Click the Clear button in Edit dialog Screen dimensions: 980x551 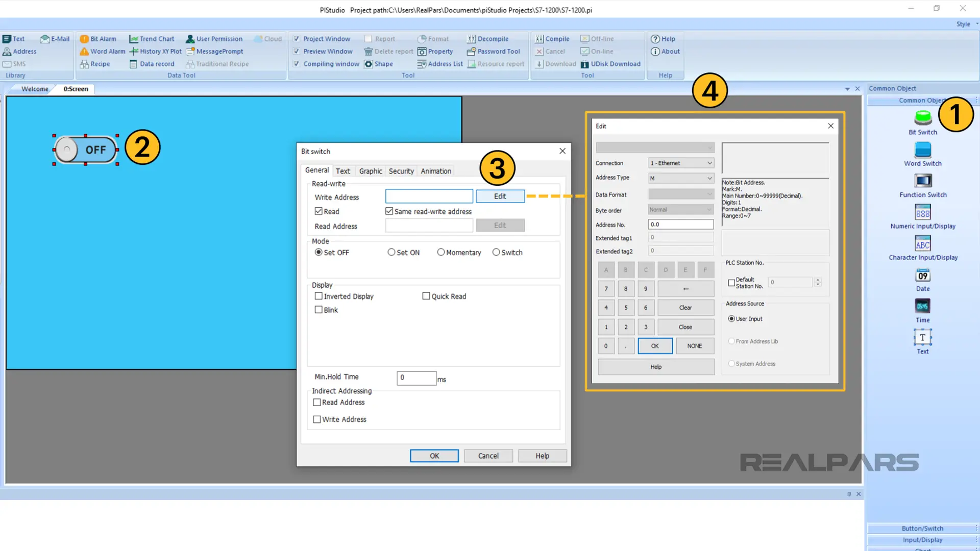(685, 308)
